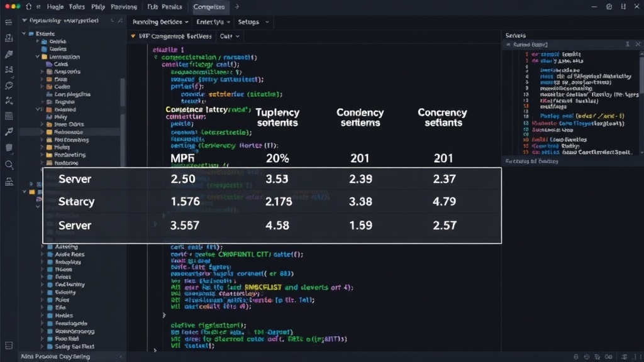644x362 pixels.
Task: Click the 3.557 cell in the table
Action: 184,226
